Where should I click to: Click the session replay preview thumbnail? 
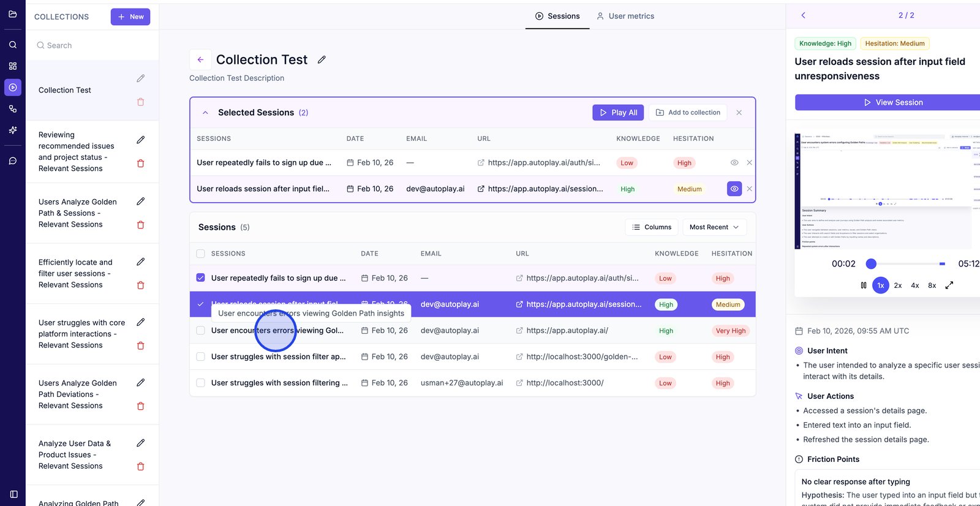[x=888, y=191]
